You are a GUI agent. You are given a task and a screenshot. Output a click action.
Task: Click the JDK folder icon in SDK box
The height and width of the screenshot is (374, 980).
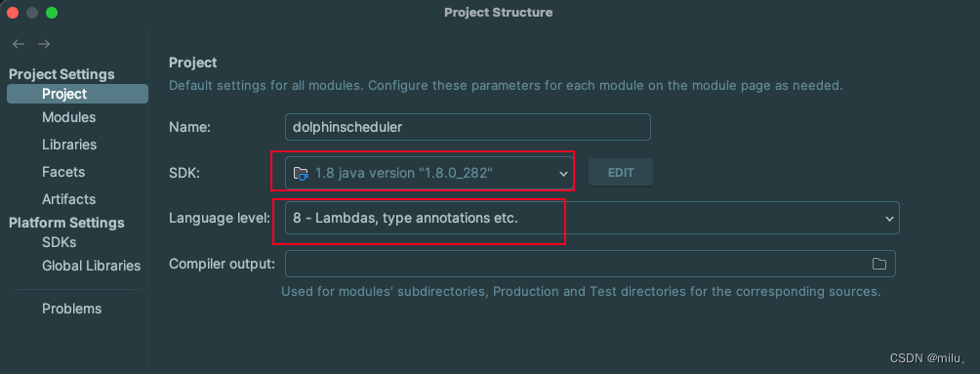coord(302,173)
